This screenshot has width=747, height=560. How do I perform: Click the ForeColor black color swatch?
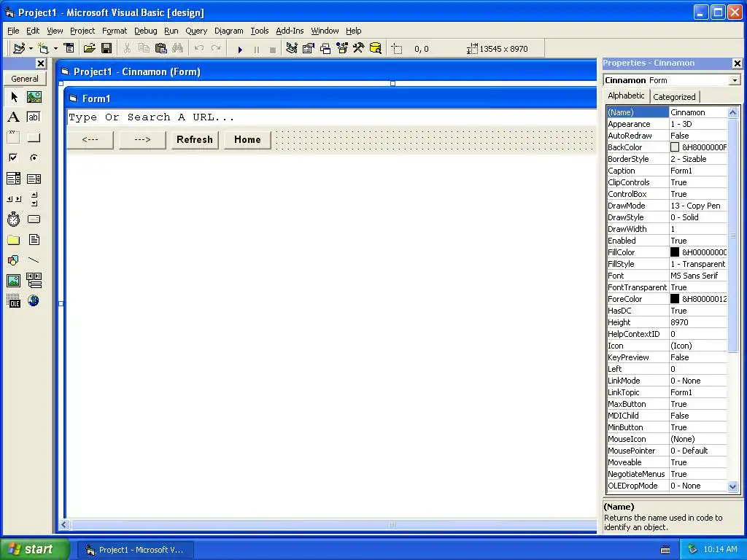675,298
